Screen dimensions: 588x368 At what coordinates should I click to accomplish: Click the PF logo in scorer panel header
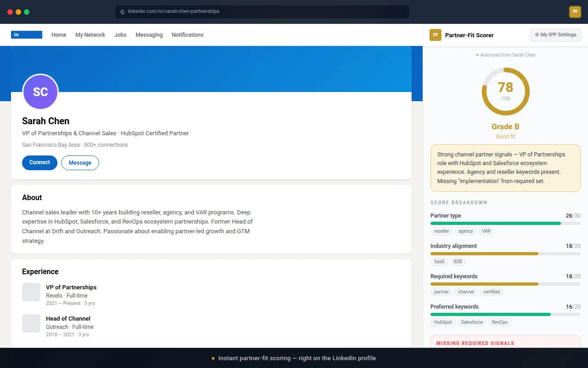pyautogui.click(x=435, y=35)
